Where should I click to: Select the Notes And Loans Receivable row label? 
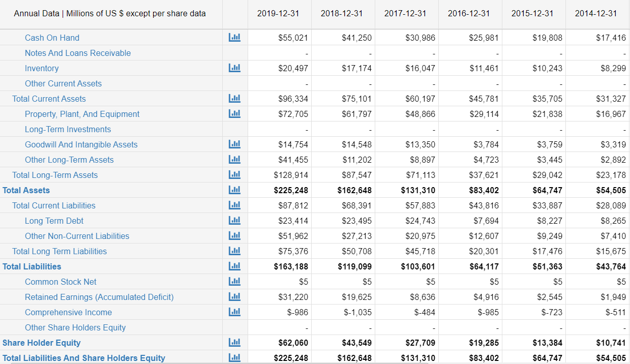point(78,52)
